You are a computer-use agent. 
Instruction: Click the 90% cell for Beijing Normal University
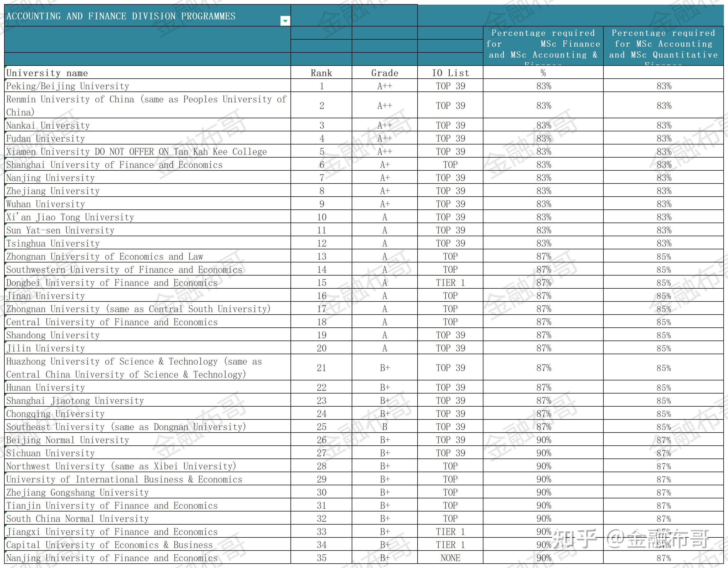(543, 440)
